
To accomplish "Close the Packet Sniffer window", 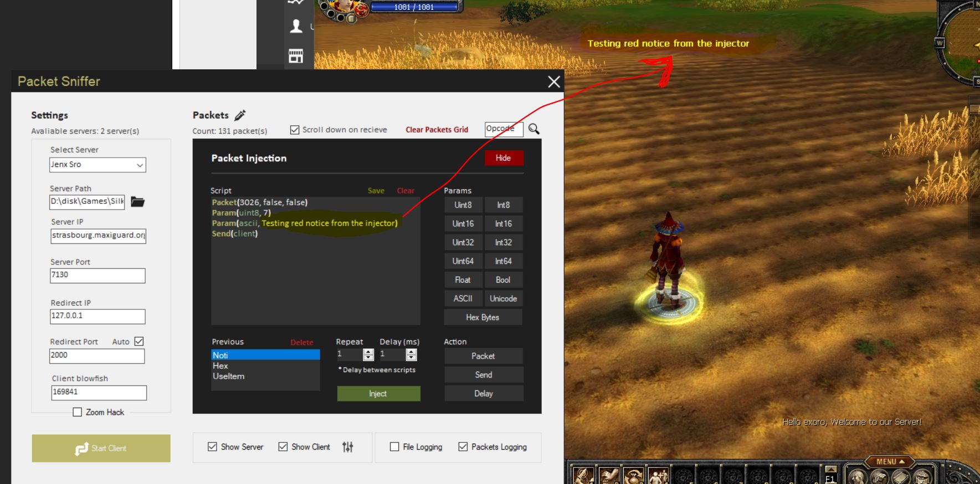I will [x=553, y=82].
